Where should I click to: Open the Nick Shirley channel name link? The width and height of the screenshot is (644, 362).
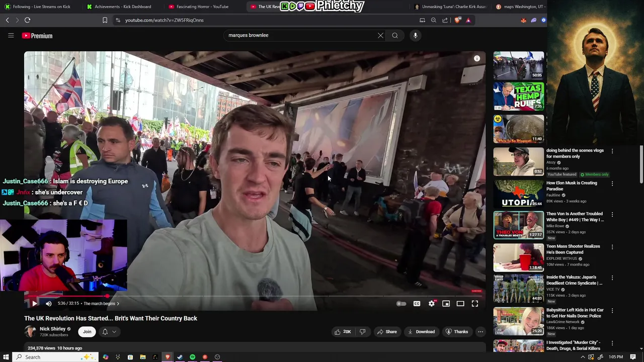tap(53, 329)
